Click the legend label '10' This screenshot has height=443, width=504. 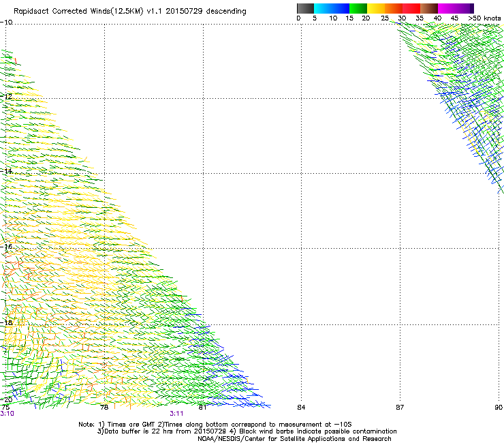[333, 18]
